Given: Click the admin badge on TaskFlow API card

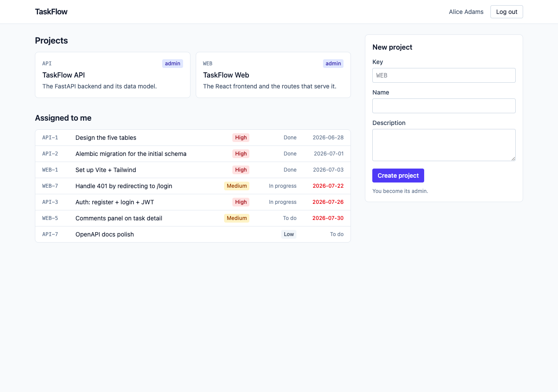Looking at the screenshot, I should point(173,64).
